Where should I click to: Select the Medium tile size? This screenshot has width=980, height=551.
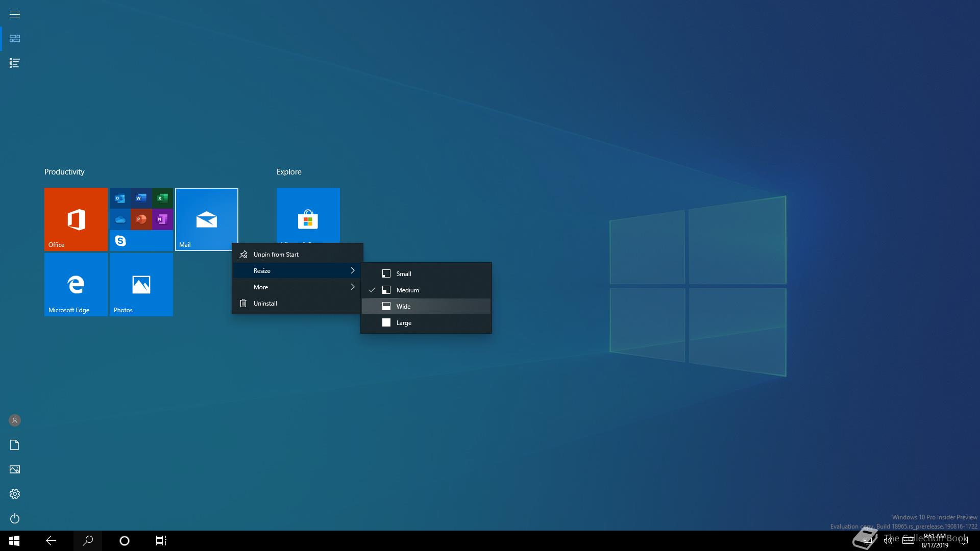pos(426,290)
